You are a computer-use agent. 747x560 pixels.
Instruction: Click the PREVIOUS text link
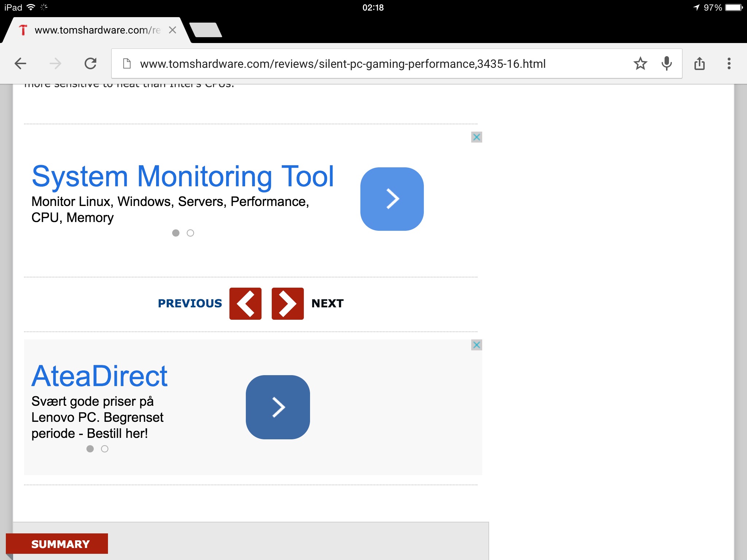[190, 303]
